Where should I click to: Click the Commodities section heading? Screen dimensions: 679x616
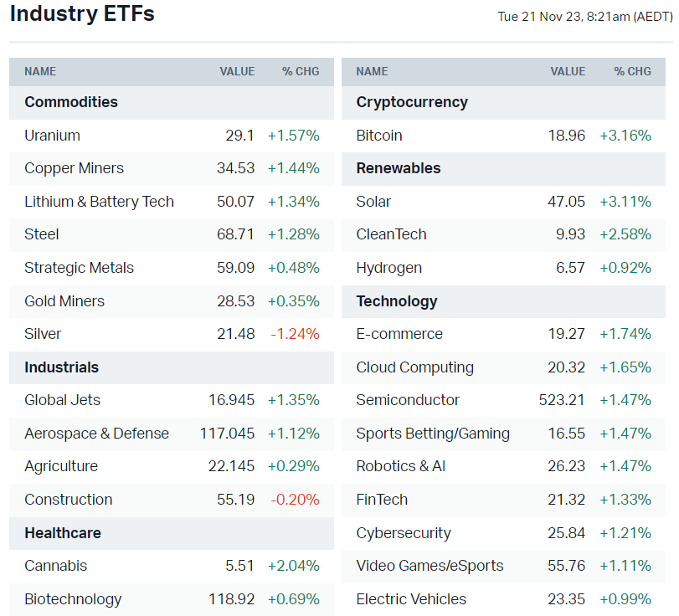(x=71, y=102)
